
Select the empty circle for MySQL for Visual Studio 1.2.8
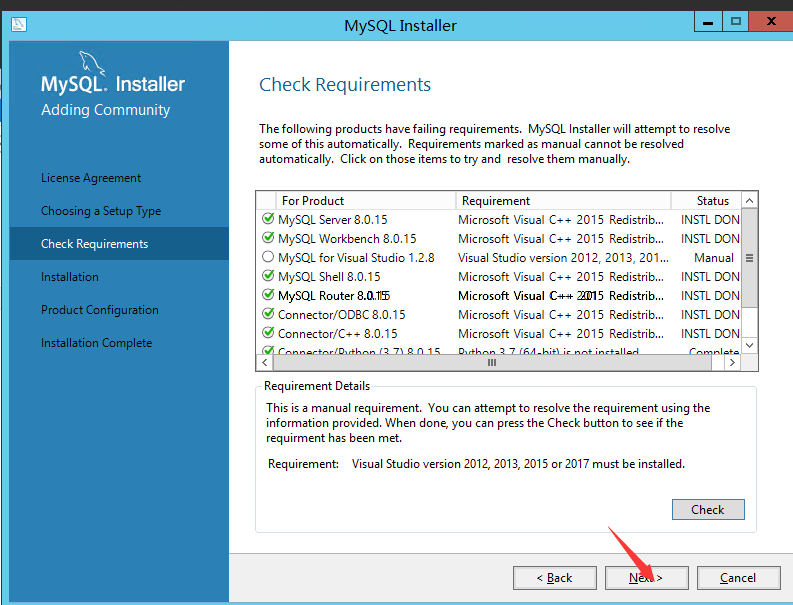click(268, 257)
